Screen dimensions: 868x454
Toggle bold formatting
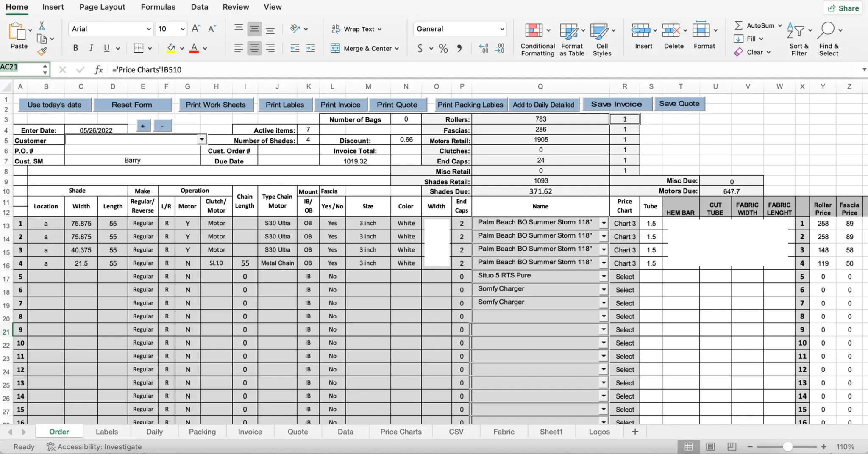(75, 48)
